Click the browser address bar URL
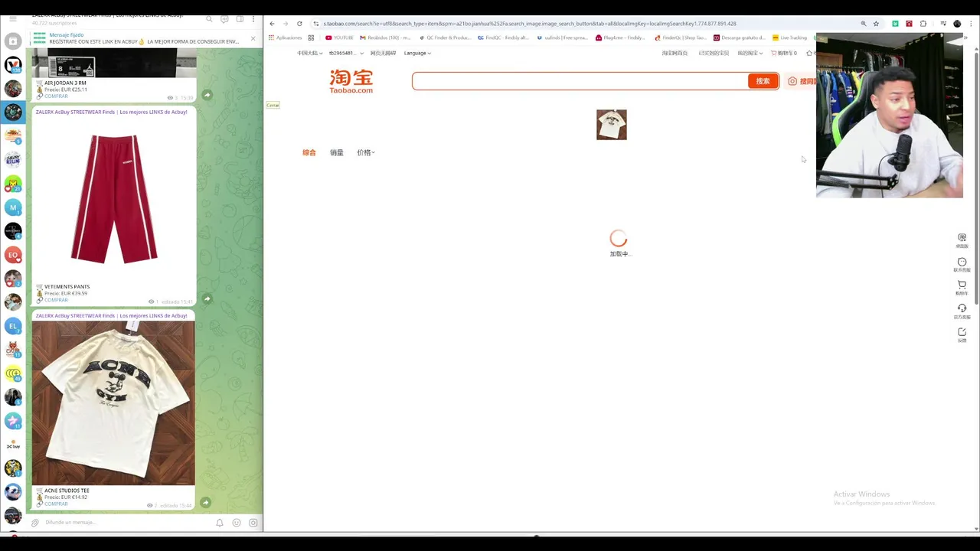 [530, 24]
